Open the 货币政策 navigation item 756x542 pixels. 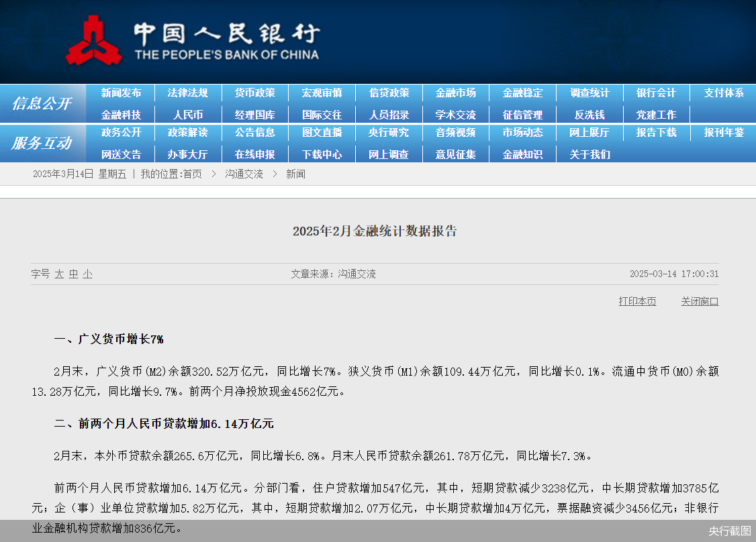click(x=254, y=93)
